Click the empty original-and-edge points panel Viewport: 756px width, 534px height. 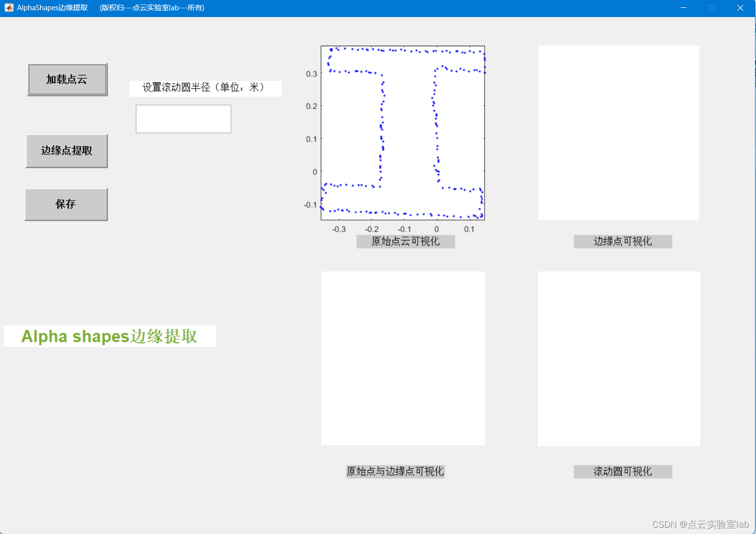(403, 358)
